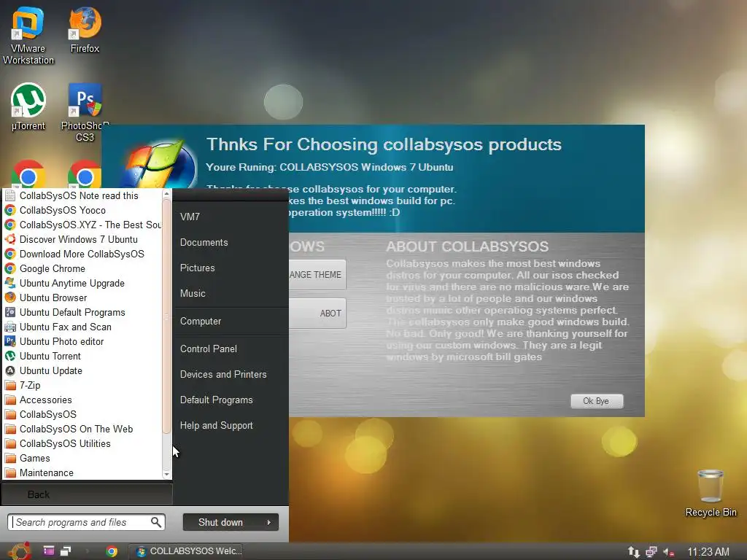Image resolution: width=747 pixels, height=560 pixels.
Task: Click the Shut down button
Action: [222, 522]
